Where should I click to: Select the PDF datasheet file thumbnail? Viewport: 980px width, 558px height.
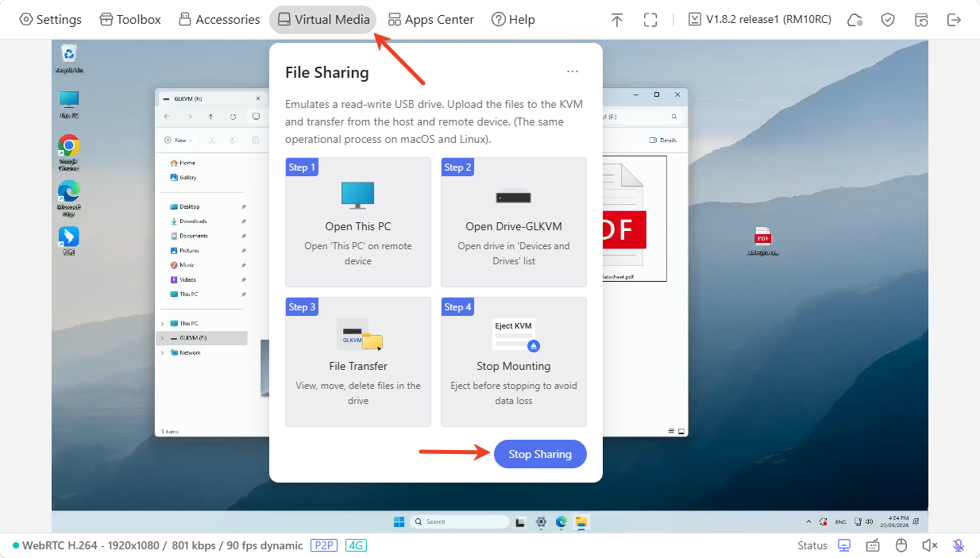pos(635,218)
